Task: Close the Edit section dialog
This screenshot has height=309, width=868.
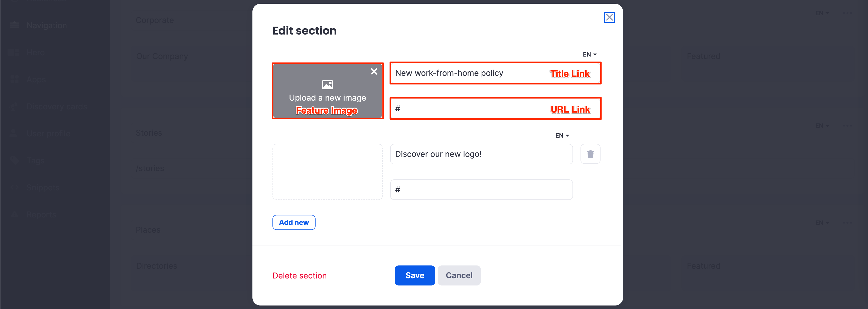Action: point(609,17)
